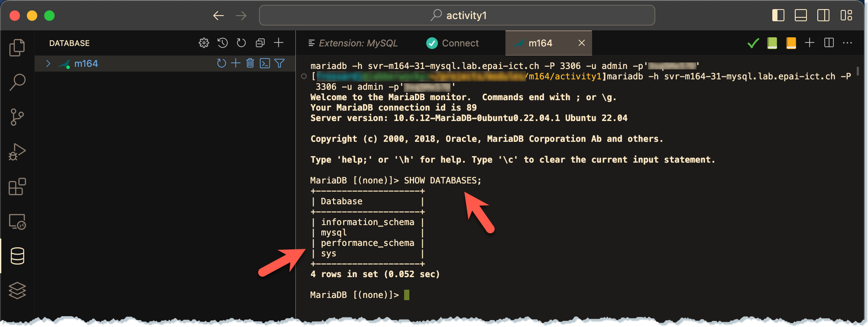
Task: Click the sys database row
Action: click(328, 253)
